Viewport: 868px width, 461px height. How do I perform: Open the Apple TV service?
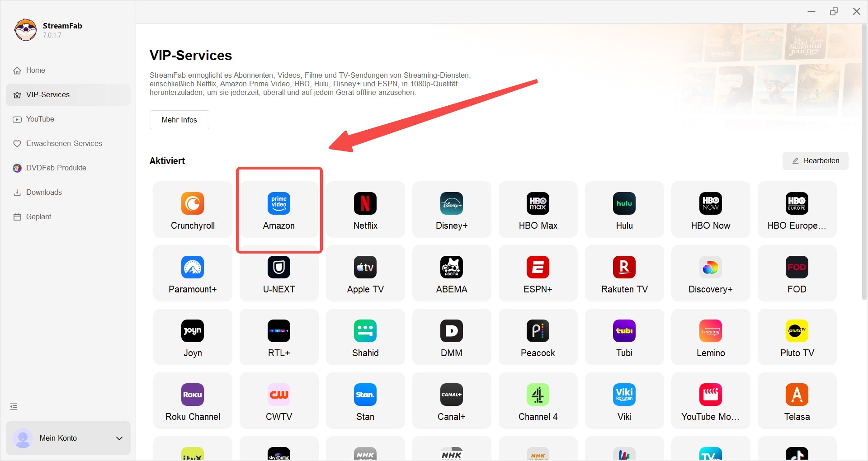click(365, 273)
